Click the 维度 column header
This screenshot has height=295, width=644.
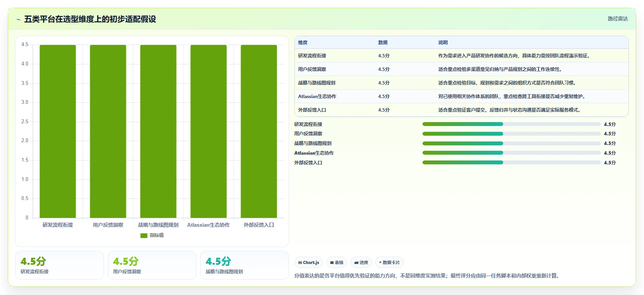(x=303, y=43)
